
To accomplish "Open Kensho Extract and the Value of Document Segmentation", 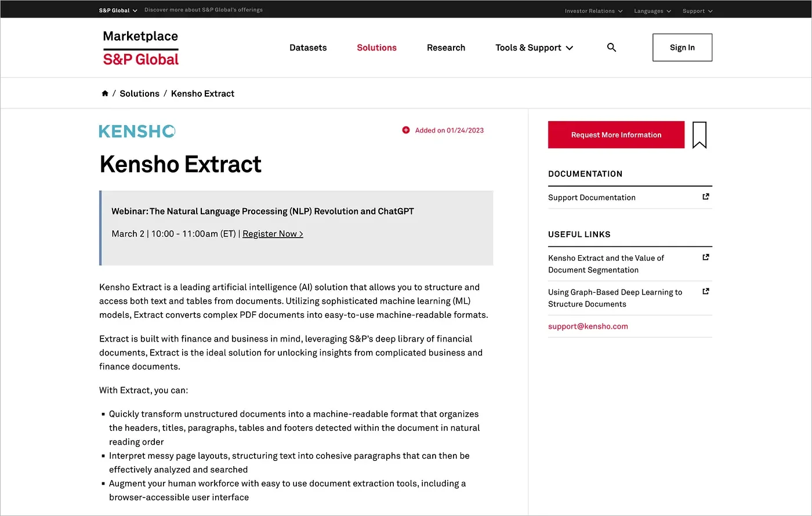I will (606, 264).
